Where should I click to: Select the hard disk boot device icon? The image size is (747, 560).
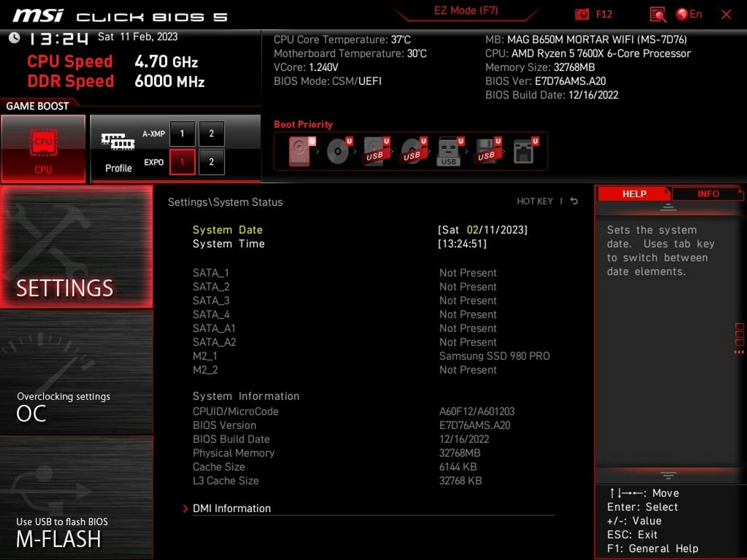302,151
